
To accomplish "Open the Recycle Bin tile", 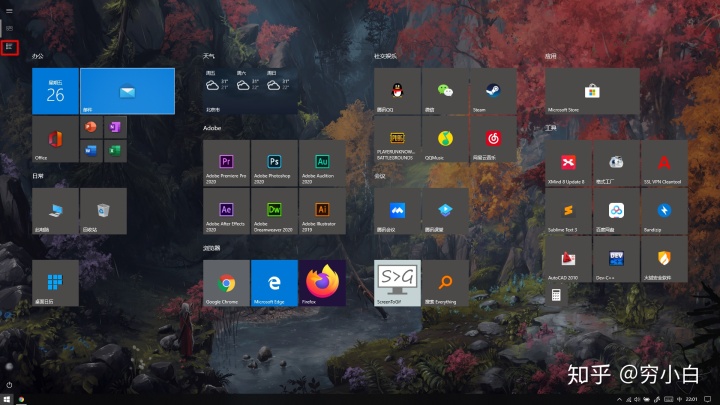I will point(103,211).
